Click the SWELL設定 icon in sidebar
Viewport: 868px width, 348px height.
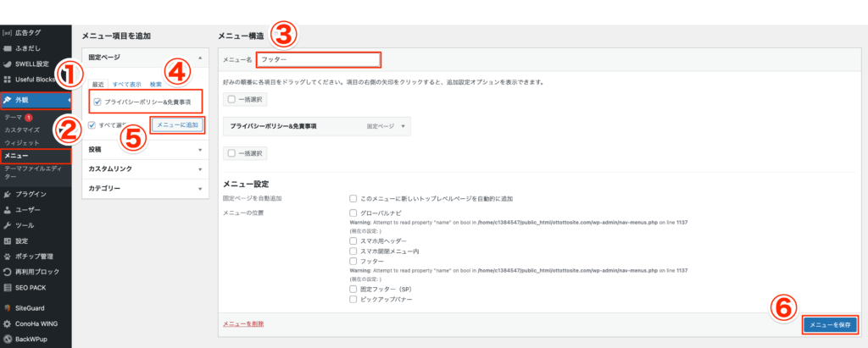tap(7, 64)
